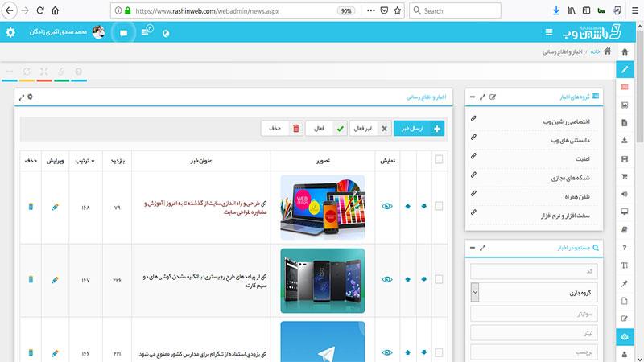Check the select-all checkbox in table header

pos(439,160)
